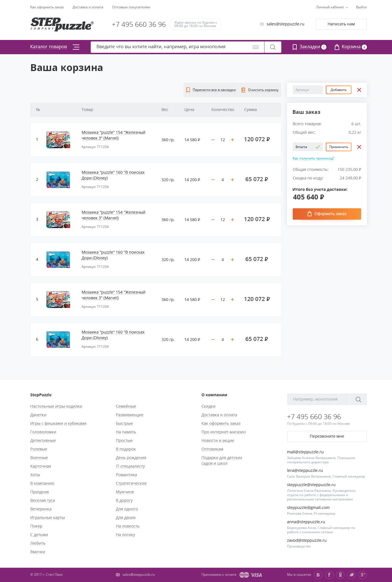
Task: Open footer link Новости и акции
Action: (218, 440)
